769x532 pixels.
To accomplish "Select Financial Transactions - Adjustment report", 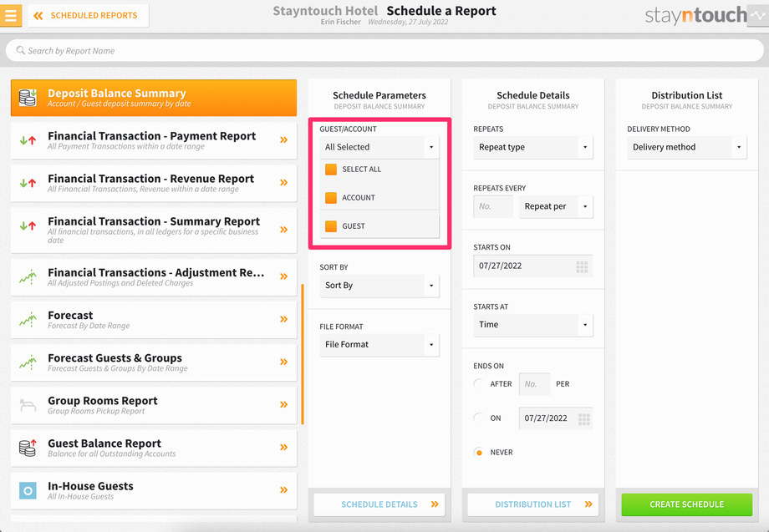I will [x=154, y=276].
